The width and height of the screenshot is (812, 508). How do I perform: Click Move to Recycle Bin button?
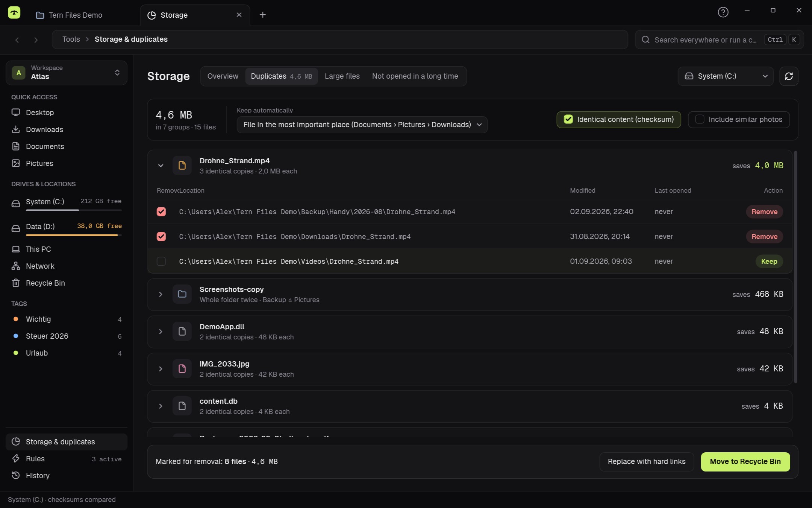[x=745, y=462]
